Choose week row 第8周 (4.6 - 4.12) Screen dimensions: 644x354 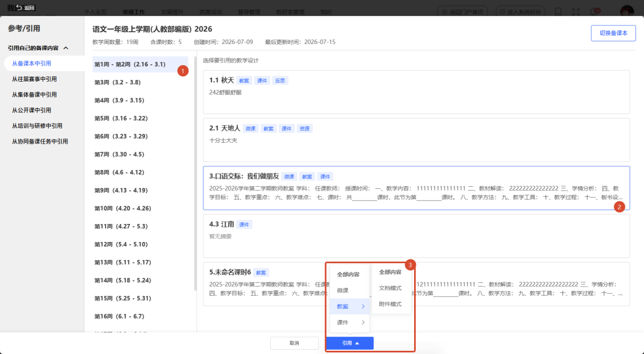click(x=140, y=172)
